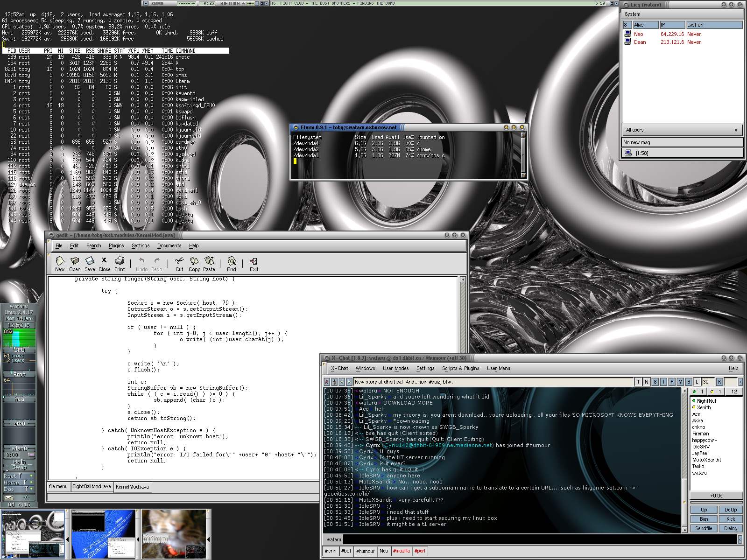Switch to #perl channel tab in X-Chat
This screenshot has width=747, height=560.
[x=420, y=551]
